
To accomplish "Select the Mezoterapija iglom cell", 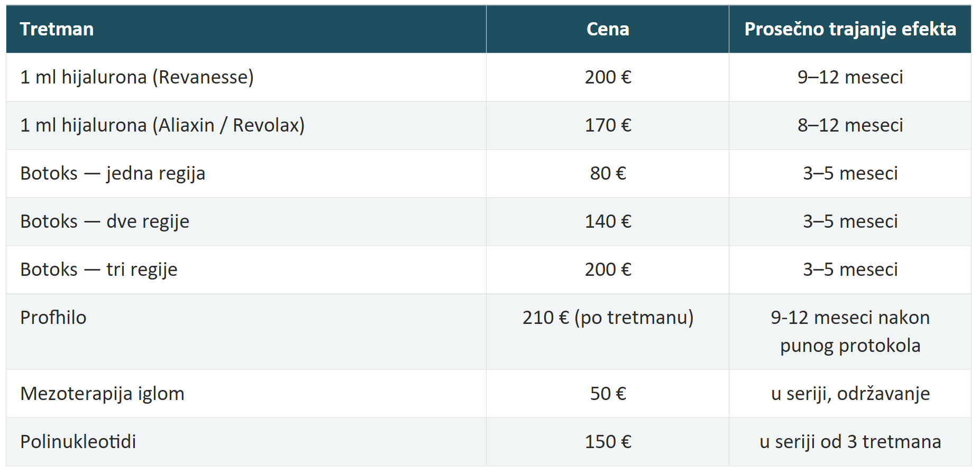I will coord(246,394).
